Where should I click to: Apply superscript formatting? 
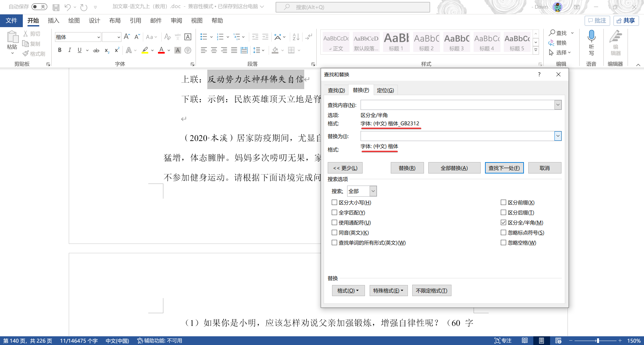click(x=117, y=50)
